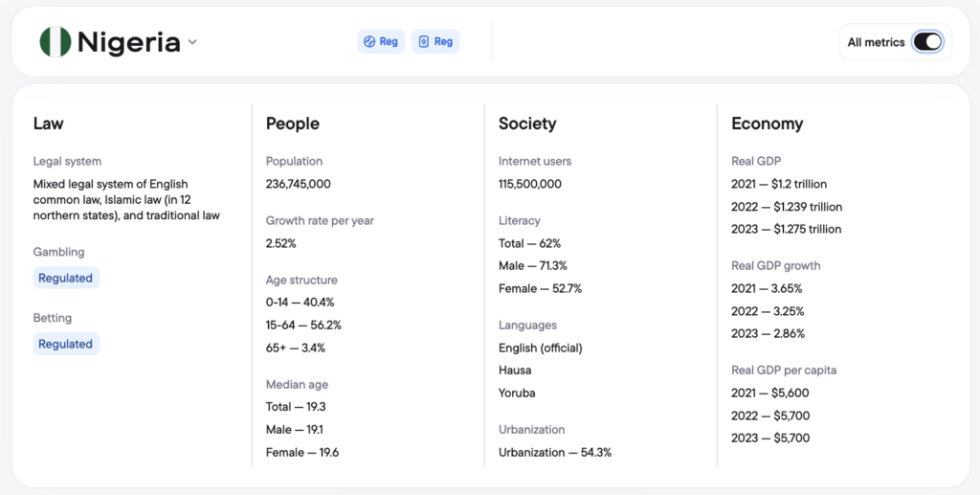Viewport: 980px width, 495px height.
Task: Click the Urbanization 54.3% entry
Action: [x=555, y=452]
